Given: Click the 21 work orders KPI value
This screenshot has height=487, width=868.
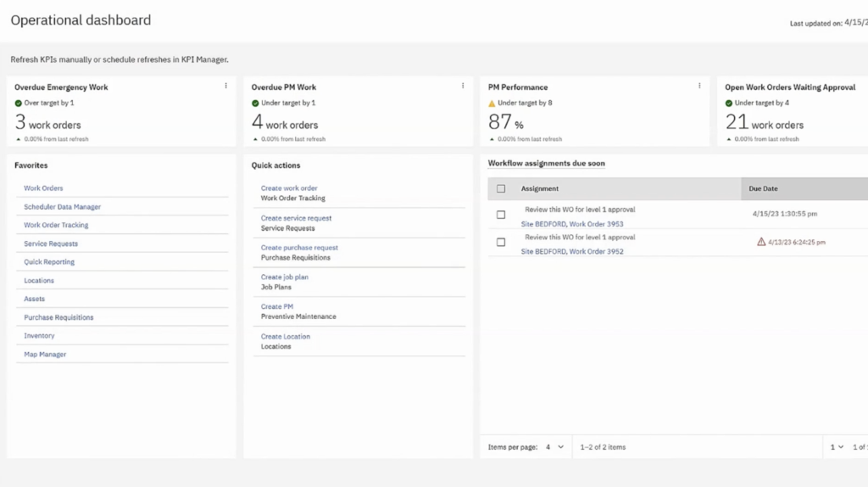Looking at the screenshot, I should [765, 122].
